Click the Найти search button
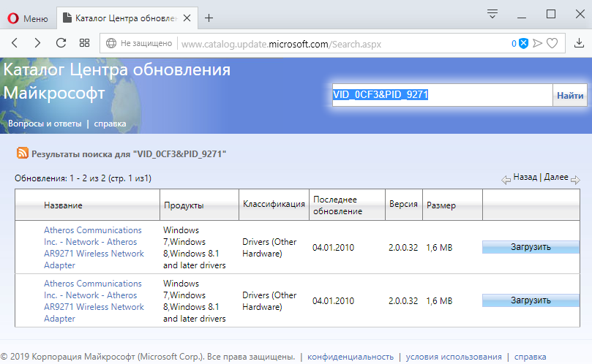The image size is (592, 364). [570, 95]
